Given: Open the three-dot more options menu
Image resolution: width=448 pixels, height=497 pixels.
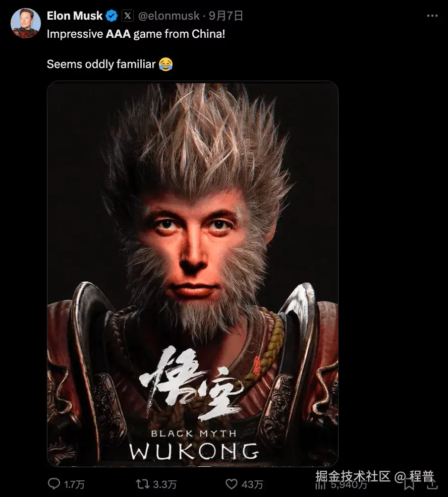Looking at the screenshot, I should pos(432,16).
